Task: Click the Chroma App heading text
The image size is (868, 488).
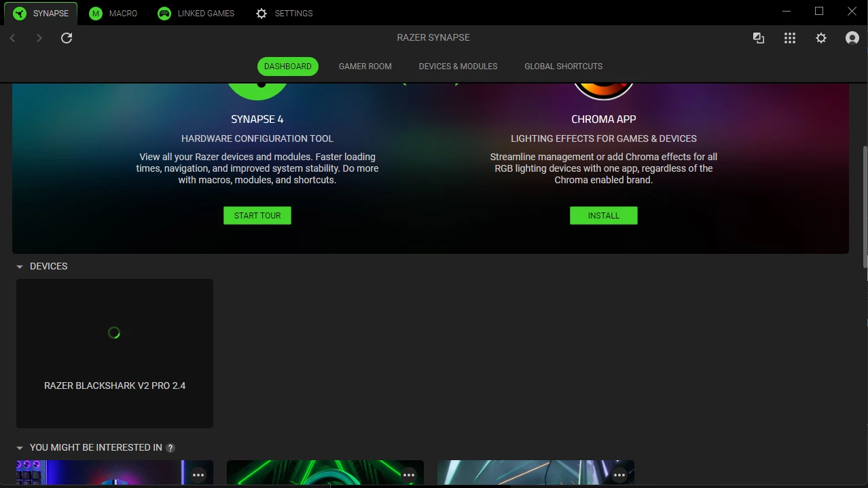Action: 604,119
